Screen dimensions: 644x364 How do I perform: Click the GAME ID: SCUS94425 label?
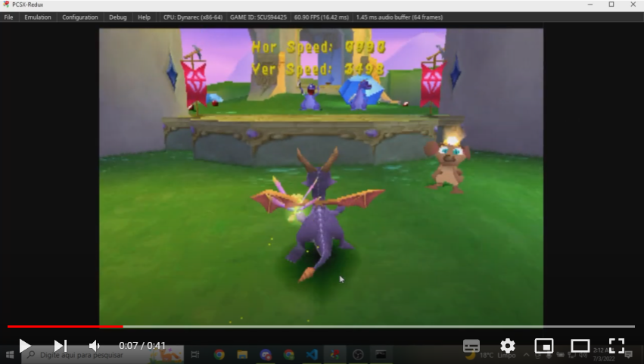coord(258,17)
